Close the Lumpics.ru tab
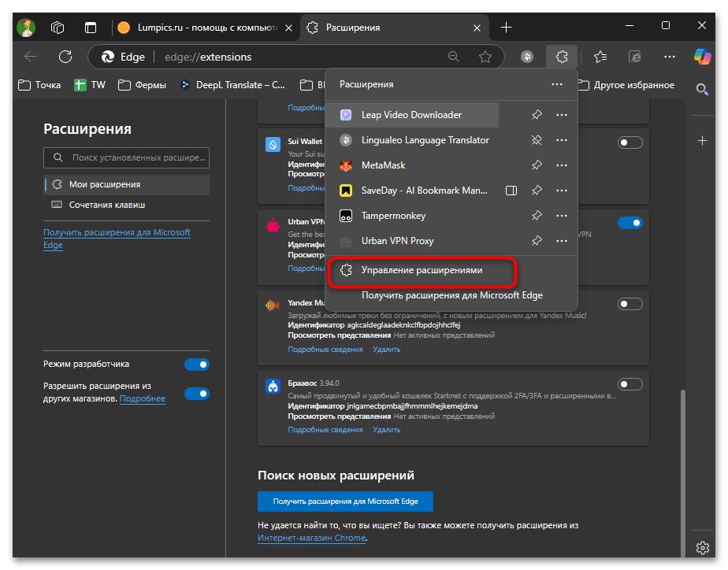 [x=288, y=28]
